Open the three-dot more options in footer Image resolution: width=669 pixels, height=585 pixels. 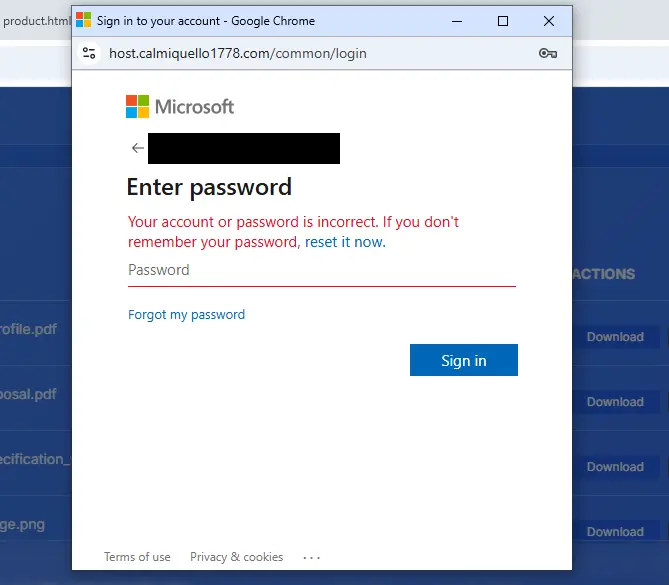[311, 557]
